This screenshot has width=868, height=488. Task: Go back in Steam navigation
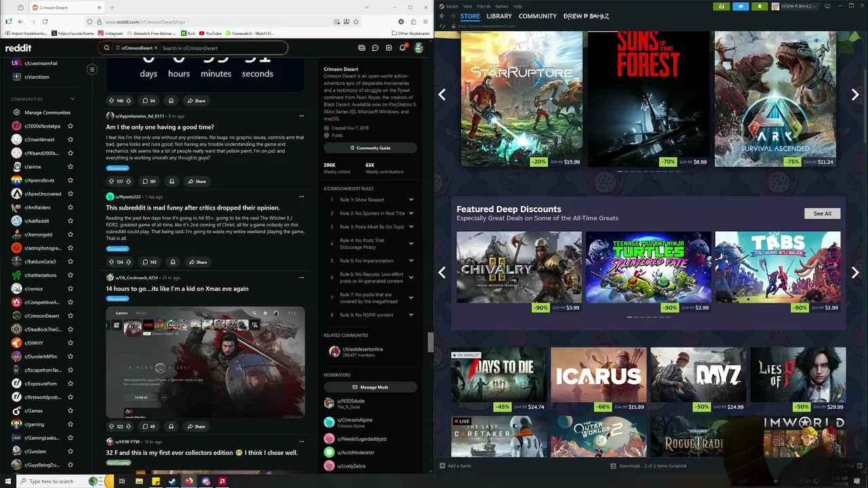pos(442,16)
